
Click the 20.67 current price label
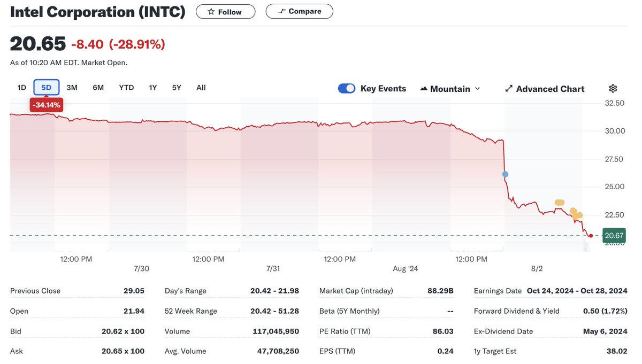[614, 235]
